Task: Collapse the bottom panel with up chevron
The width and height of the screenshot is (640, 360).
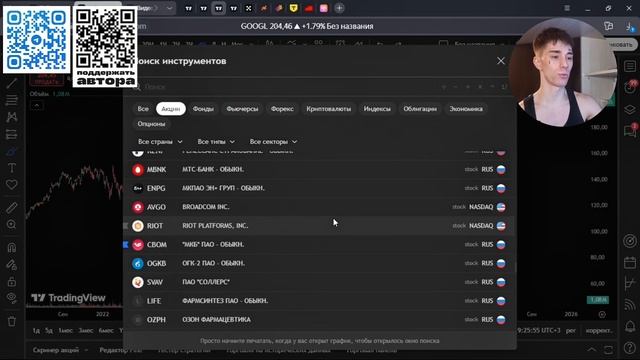Action: tap(591, 350)
